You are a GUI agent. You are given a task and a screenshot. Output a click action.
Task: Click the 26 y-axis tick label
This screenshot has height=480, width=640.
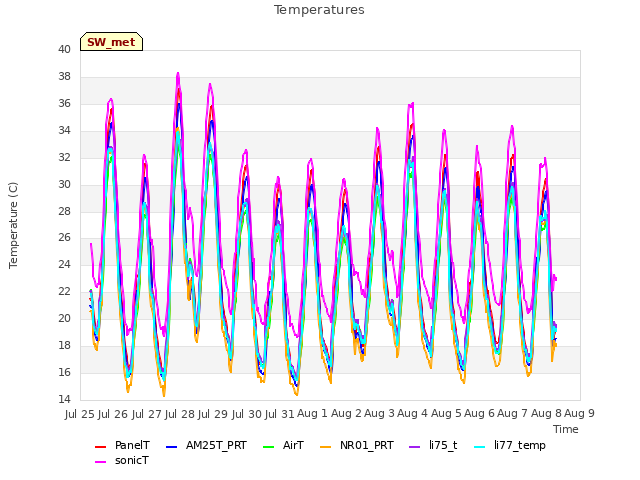point(64,238)
